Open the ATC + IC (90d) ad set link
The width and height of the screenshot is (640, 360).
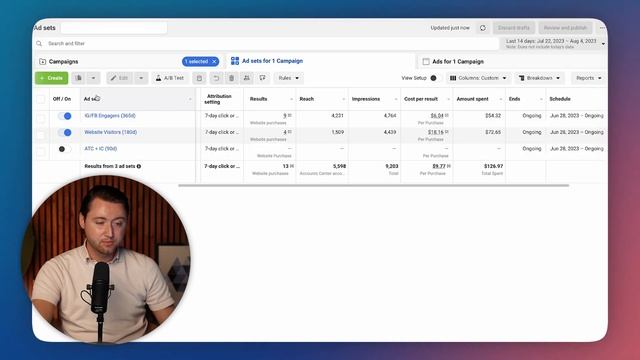click(x=100, y=149)
